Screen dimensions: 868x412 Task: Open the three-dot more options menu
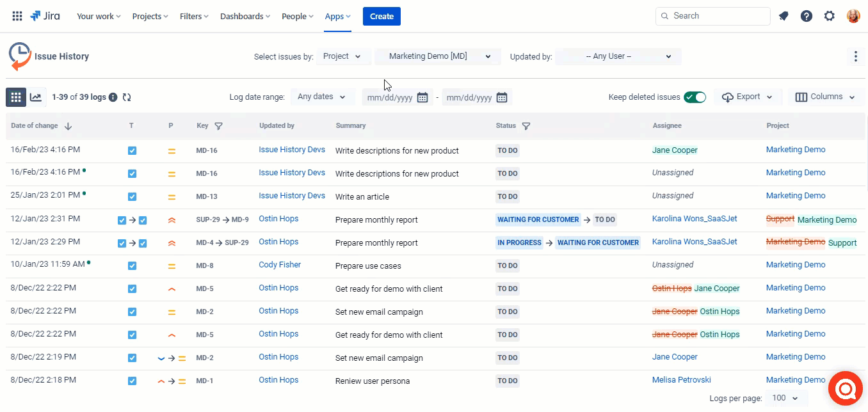(856, 56)
